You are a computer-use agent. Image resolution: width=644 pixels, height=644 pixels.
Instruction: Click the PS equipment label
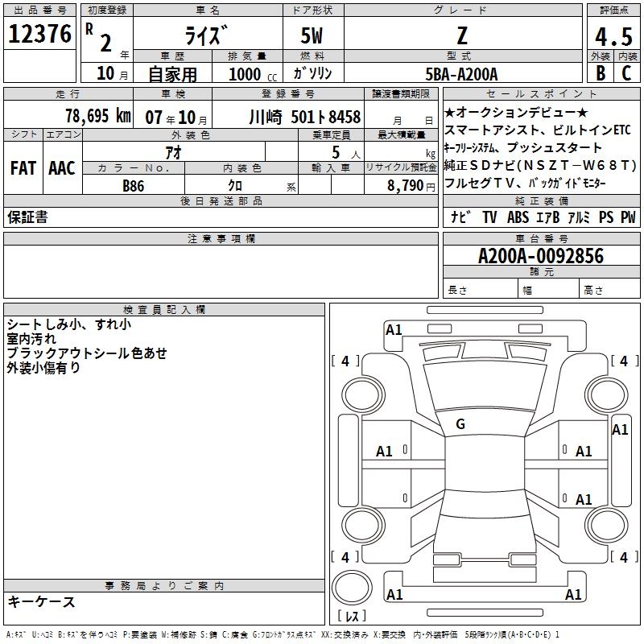point(606,217)
